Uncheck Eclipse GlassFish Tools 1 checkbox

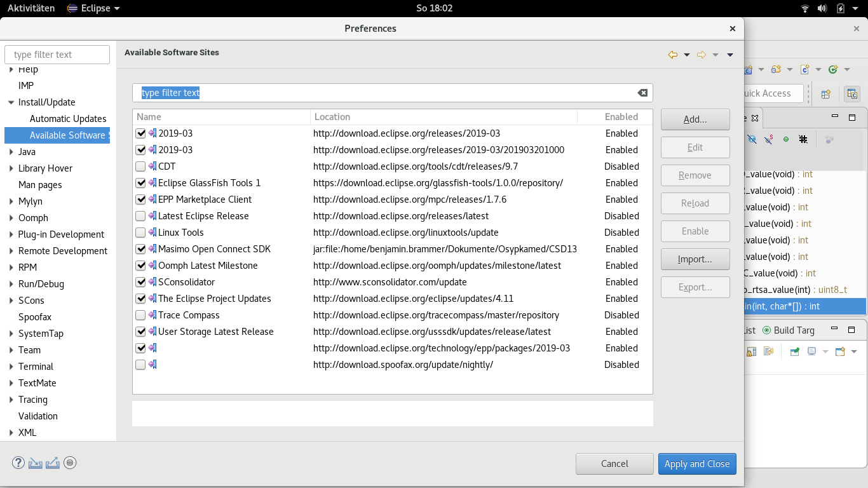click(x=140, y=183)
